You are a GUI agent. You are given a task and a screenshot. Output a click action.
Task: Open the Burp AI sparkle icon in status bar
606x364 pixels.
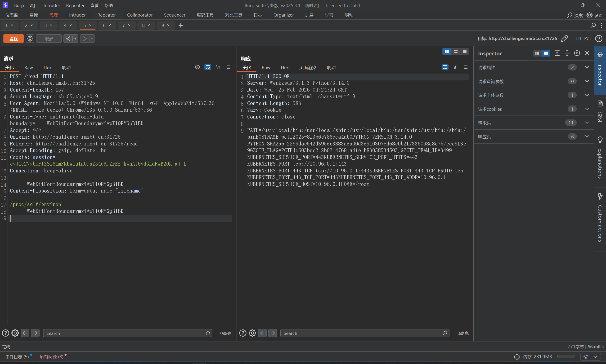click(585, 357)
